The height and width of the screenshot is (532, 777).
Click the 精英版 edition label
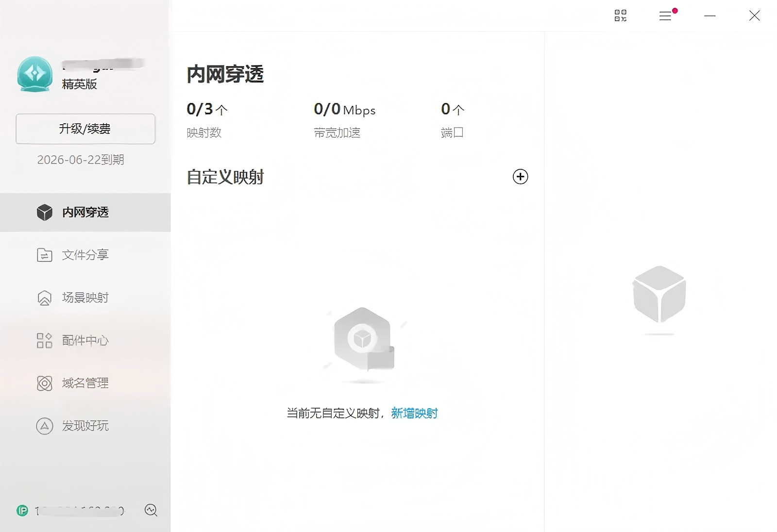pos(79,84)
